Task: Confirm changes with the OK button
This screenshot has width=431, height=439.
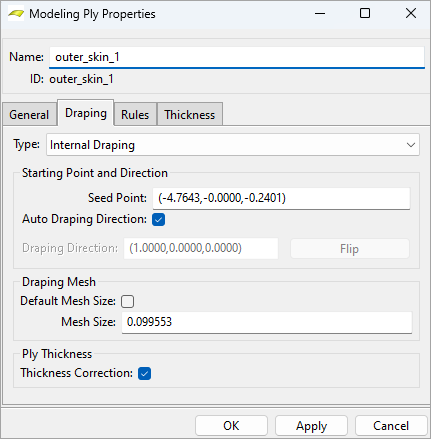Action: (231, 426)
